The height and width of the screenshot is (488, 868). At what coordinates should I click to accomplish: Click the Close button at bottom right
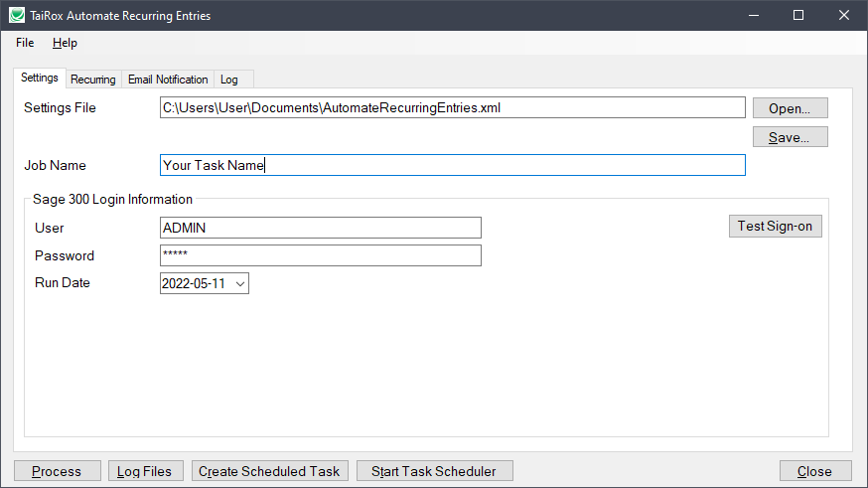814,471
